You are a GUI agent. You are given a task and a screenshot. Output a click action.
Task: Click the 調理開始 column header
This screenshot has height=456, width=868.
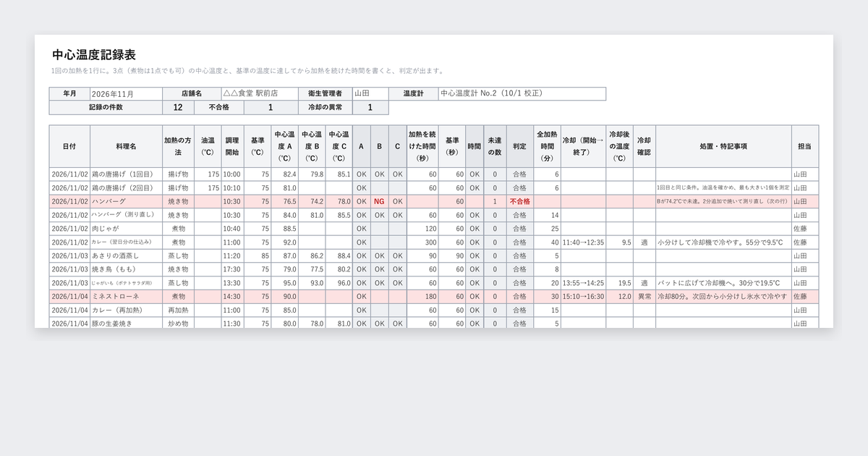[232, 146]
